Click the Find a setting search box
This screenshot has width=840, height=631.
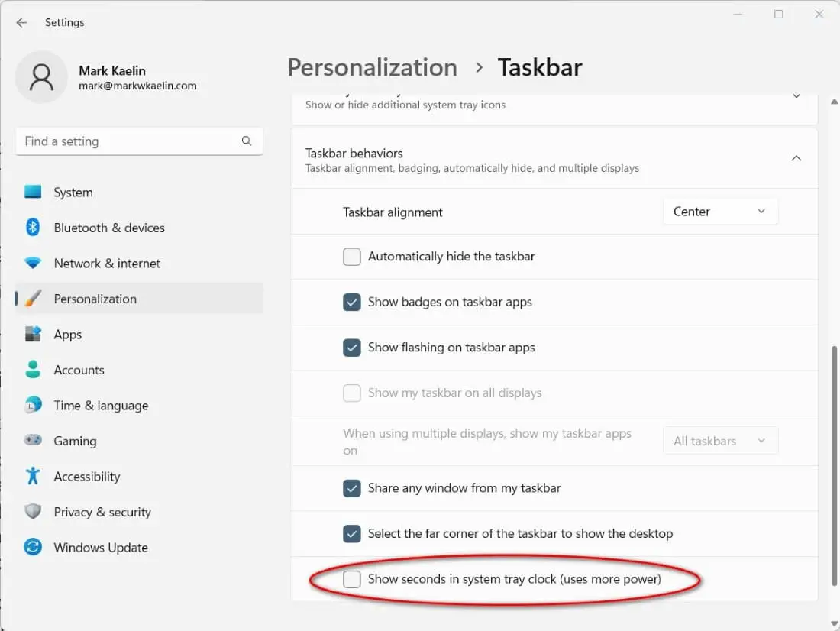[130, 141]
